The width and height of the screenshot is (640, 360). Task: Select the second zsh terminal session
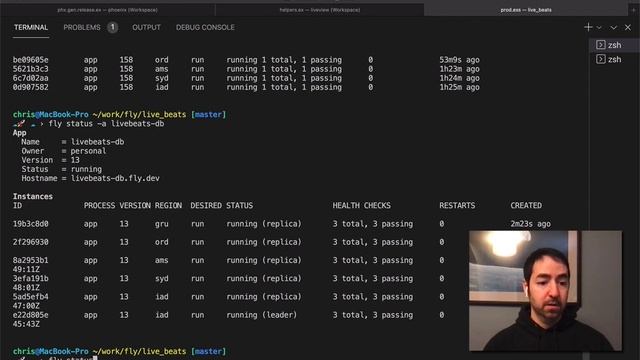(614, 59)
